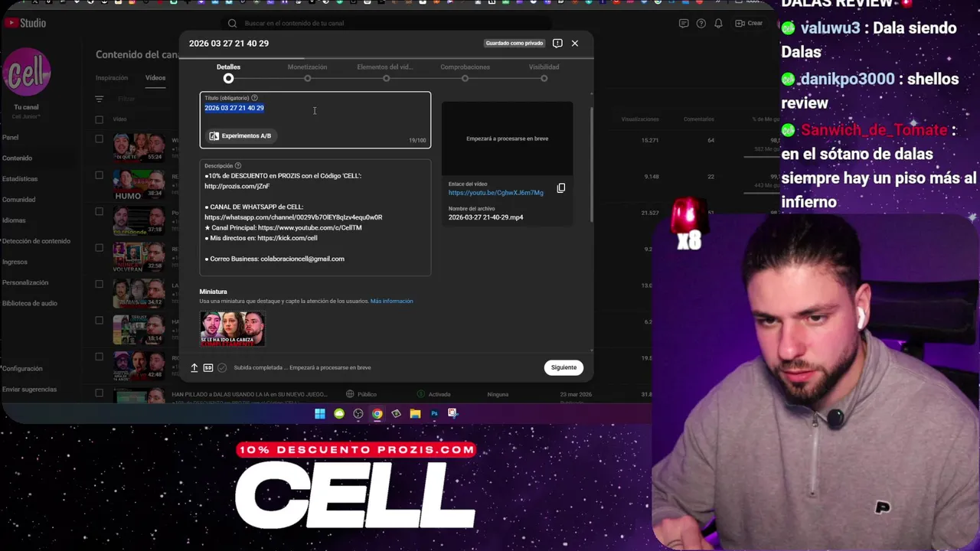Viewport: 980px width, 551px height.
Task: Click the upload status arrow icon
Action: (194, 368)
